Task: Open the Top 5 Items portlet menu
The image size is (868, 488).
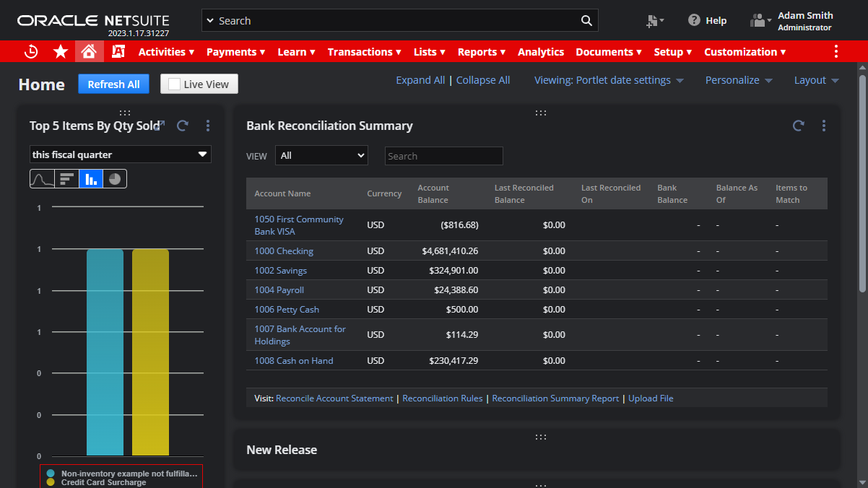Action: pyautogui.click(x=208, y=126)
